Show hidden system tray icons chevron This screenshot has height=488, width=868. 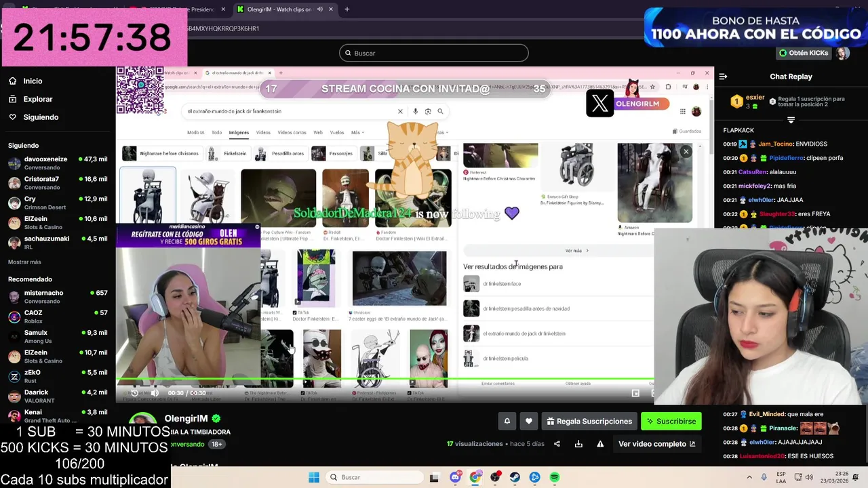point(749,477)
